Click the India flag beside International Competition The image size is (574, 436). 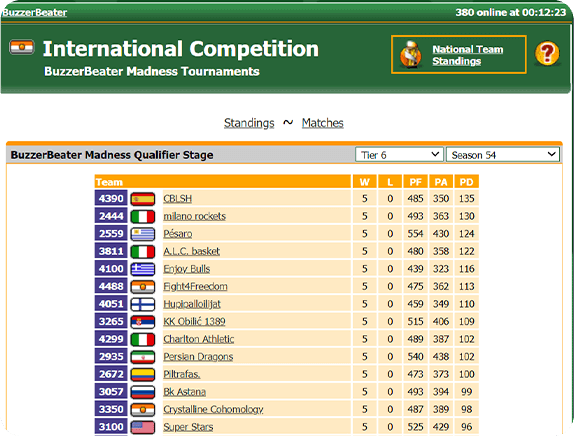click(22, 47)
